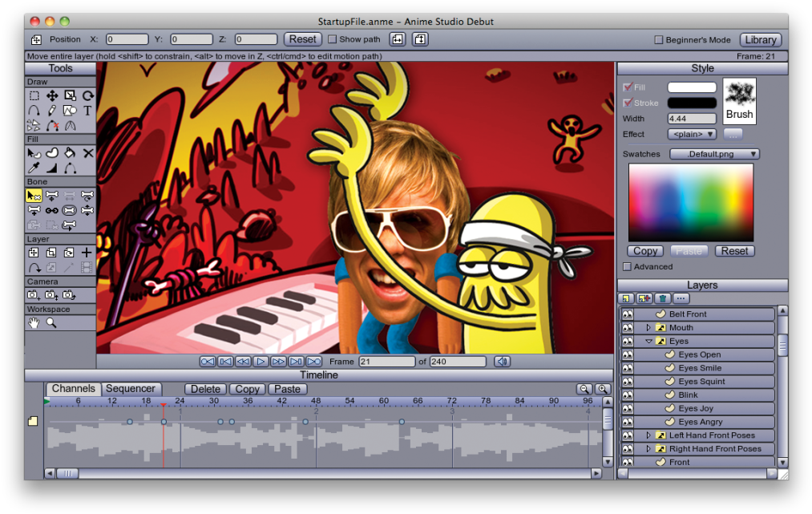Click the Brush preview thumbnail
The image size is (812, 514).
tap(740, 101)
